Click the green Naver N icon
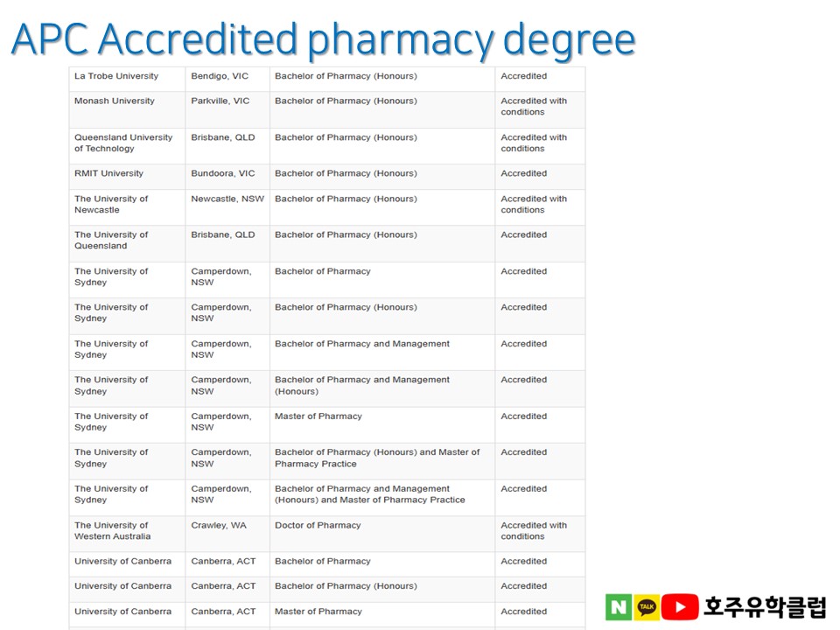 click(x=619, y=607)
